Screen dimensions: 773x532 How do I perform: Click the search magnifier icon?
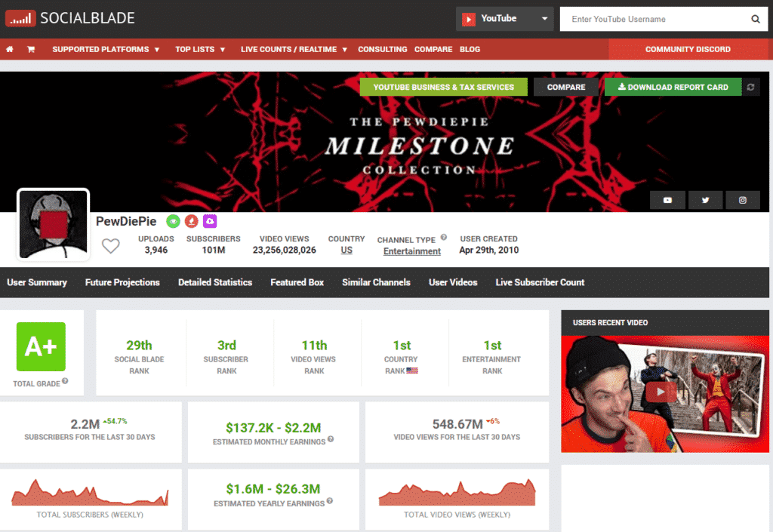tap(755, 20)
